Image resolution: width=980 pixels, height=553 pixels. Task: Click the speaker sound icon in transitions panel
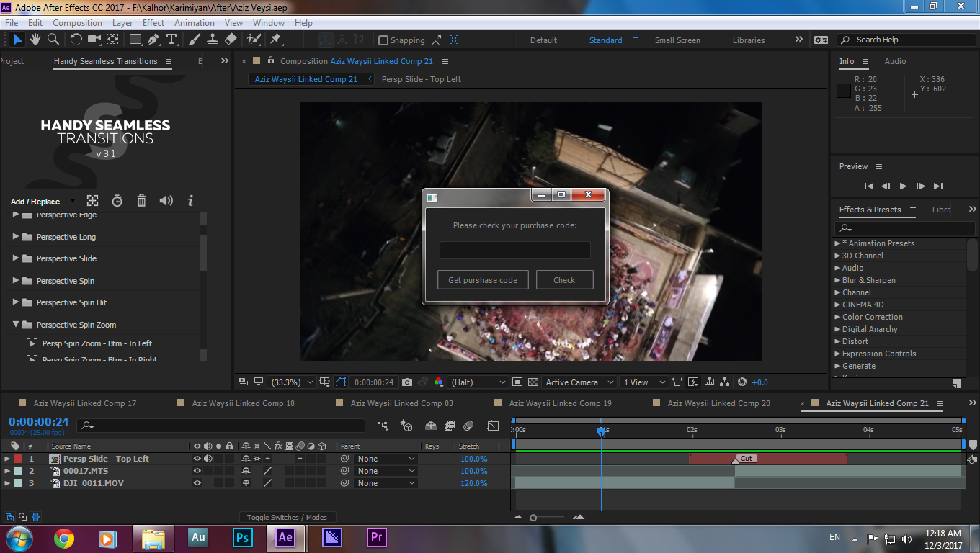(166, 201)
